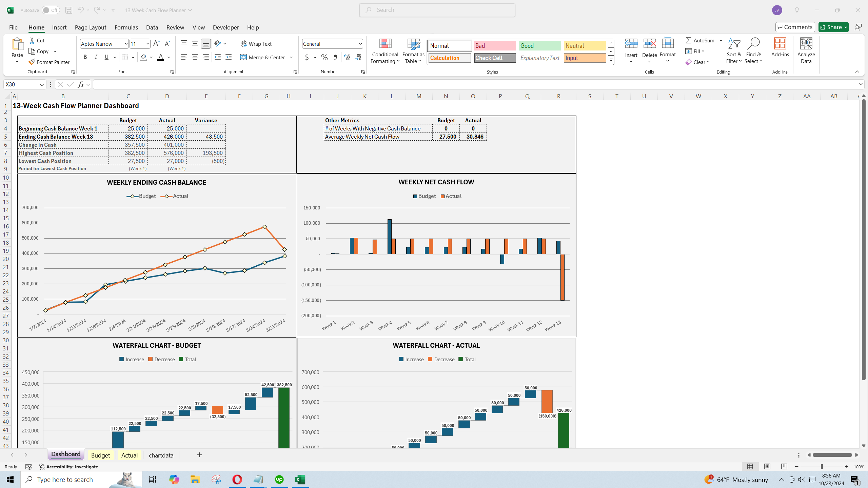Activate the Format Painter brush
Viewport: 868px width, 488px height.
[x=49, y=62]
